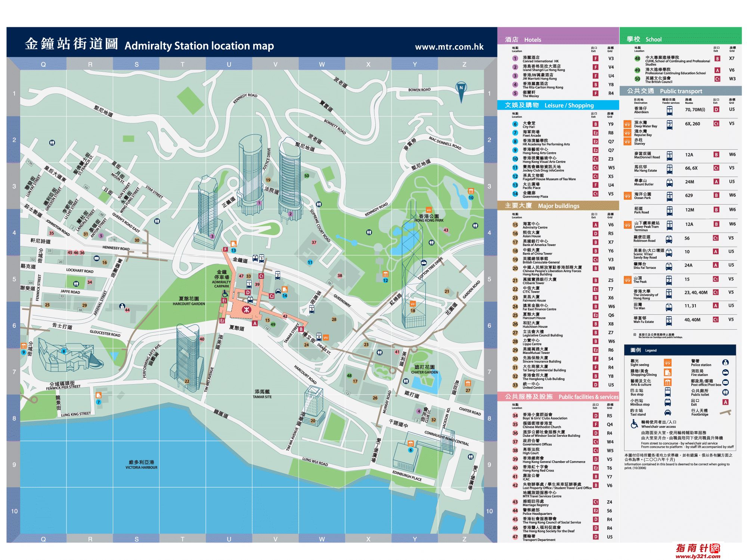Click the Fire station icon in the Legend
Screen dimensions: 747x560
point(725,372)
